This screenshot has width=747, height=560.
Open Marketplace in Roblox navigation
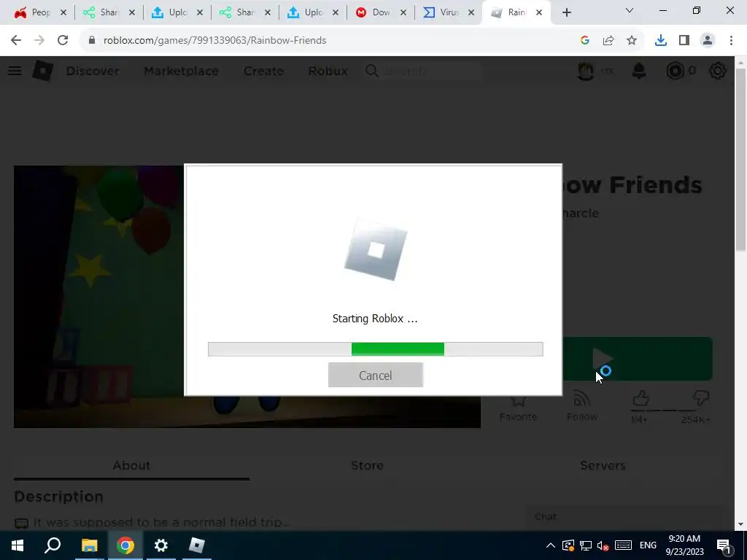tap(181, 71)
